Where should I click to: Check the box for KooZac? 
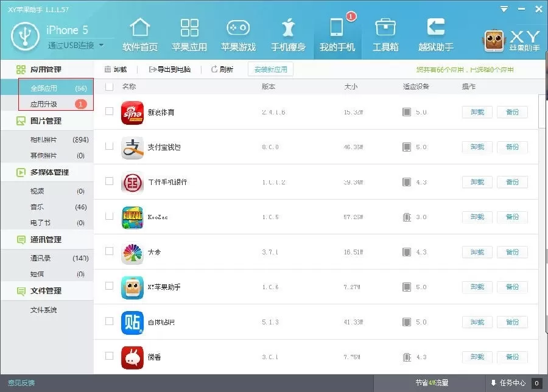[110, 216]
